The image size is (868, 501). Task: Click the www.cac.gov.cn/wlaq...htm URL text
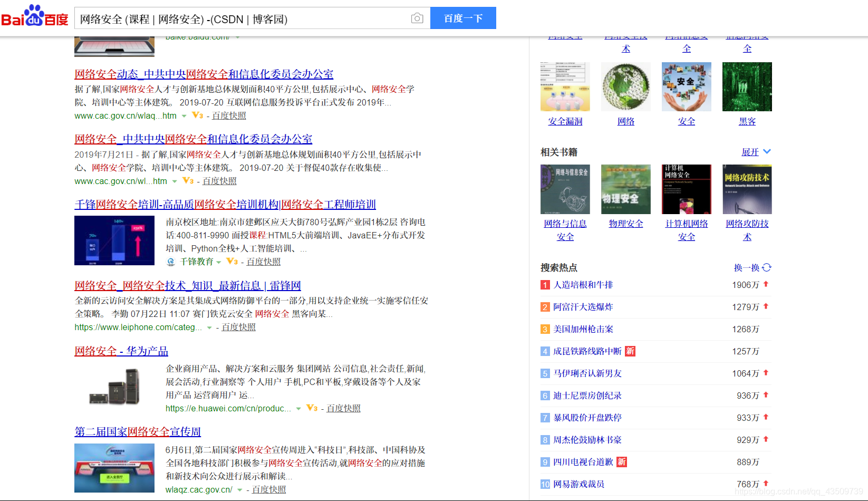[126, 116]
